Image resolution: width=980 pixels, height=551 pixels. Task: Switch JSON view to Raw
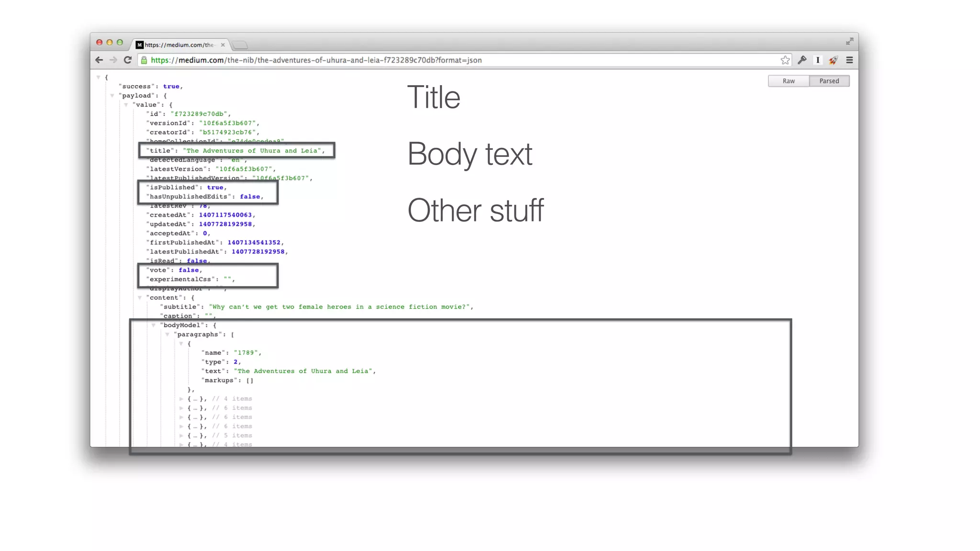[788, 81]
